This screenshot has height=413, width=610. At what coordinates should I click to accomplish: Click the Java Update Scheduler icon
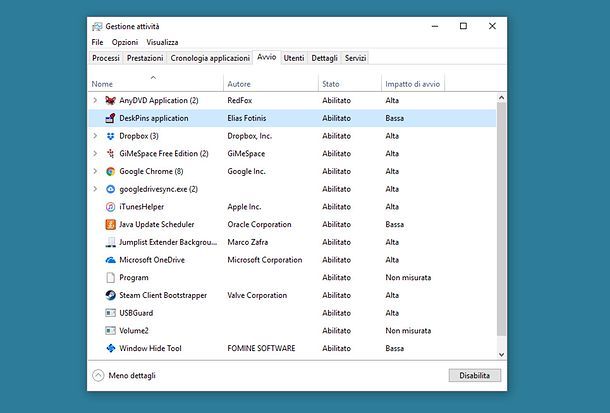pyautogui.click(x=110, y=224)
